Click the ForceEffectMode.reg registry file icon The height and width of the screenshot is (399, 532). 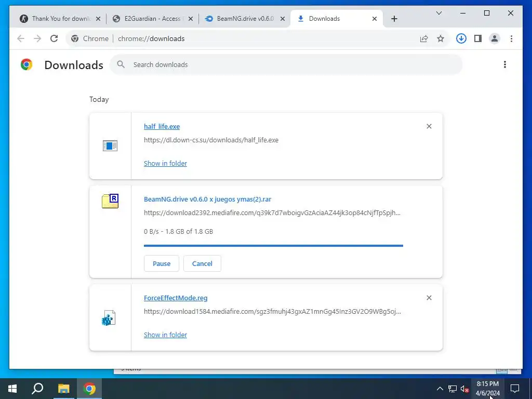(x=109, y=318)
